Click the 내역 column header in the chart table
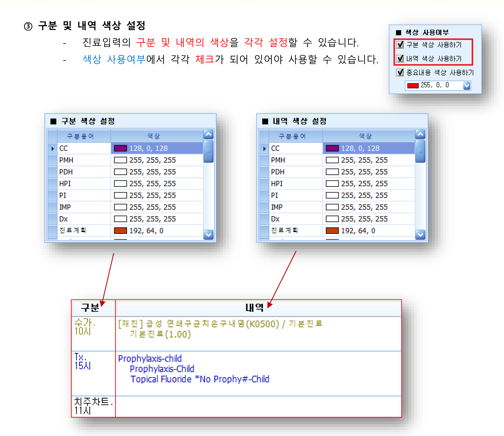The width and height of the screenshot is (504, 436). [x=259, y=308]
